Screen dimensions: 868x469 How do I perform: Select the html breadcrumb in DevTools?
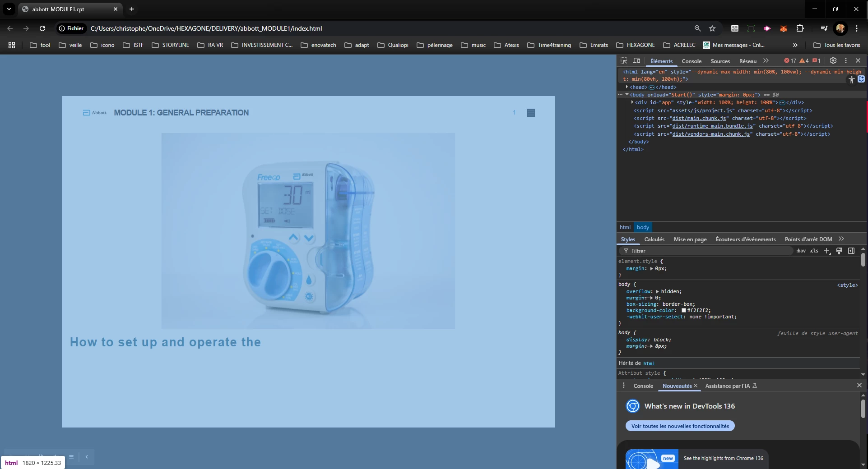pos(625,227)
